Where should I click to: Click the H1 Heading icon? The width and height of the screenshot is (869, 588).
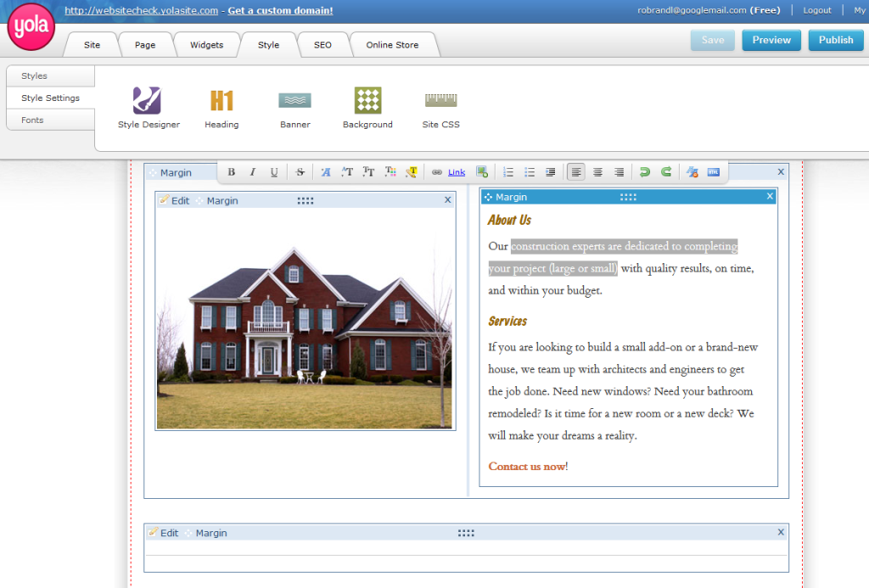(221, 101)
